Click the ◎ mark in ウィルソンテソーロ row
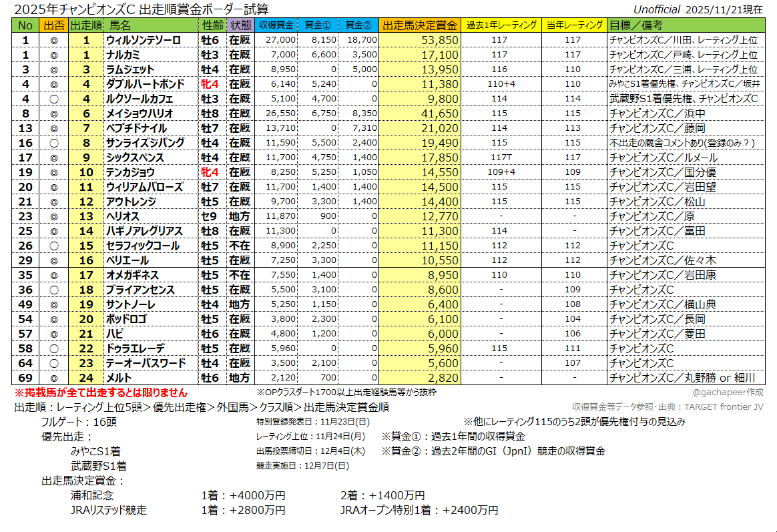 53,40
